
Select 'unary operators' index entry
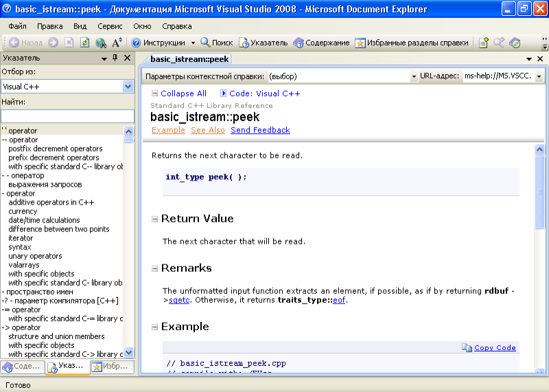tap(35, 256)
